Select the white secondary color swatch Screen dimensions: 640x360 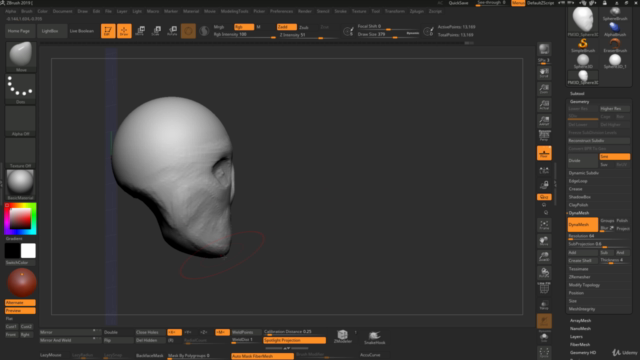[x=28, y=251]
